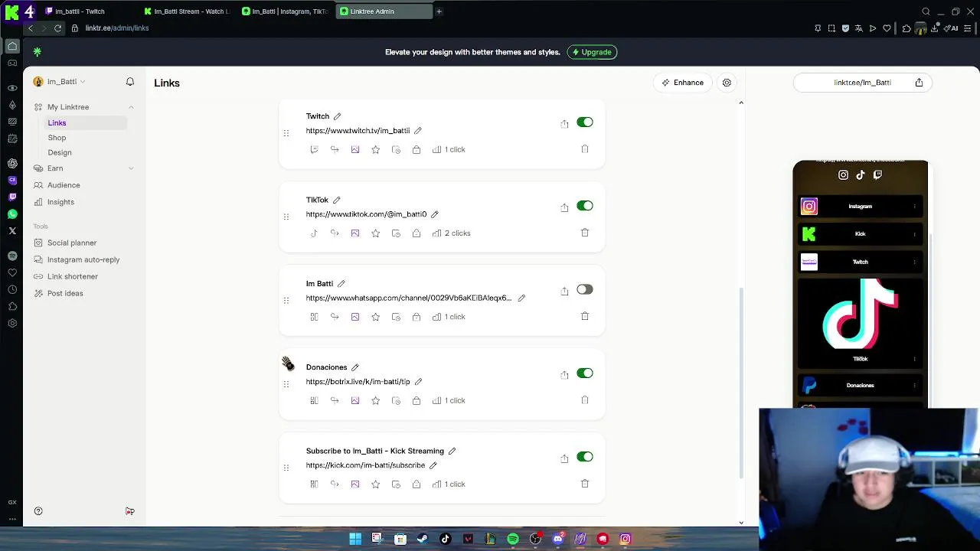Screen dimensions: 980x551
Task: Open Instagram auto-reply tool
Action: pos(83,259)
